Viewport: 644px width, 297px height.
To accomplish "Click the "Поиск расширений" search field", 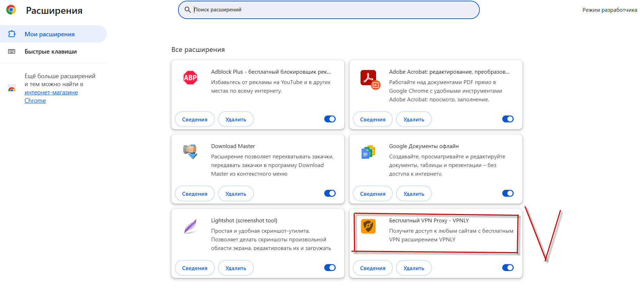I will tap(328, 10).
